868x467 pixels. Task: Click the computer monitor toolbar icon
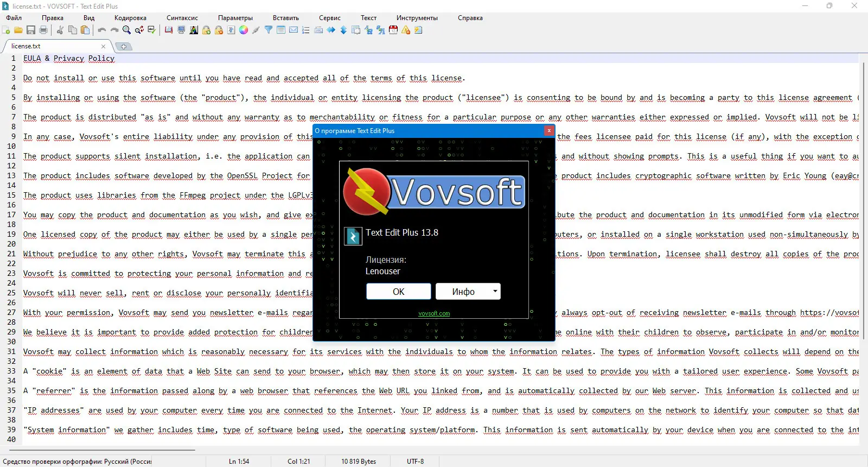click(181, 30)
